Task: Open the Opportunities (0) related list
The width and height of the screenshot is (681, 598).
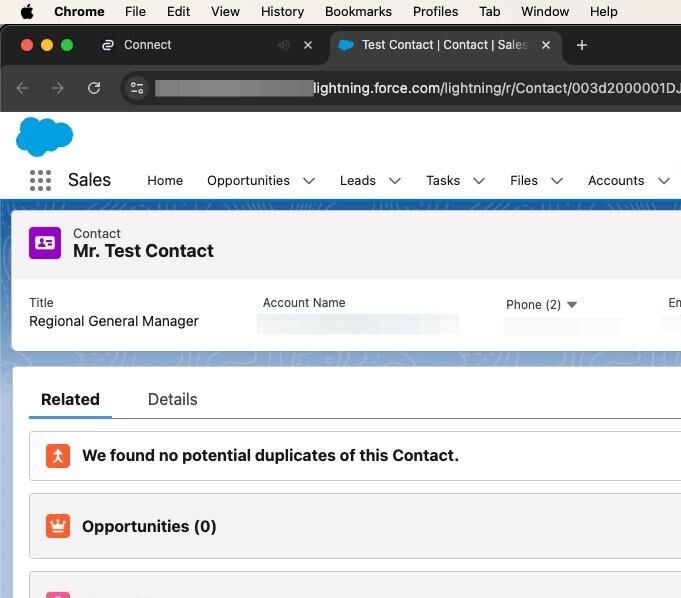Action: pyautogui.click(x=149, y=526)
